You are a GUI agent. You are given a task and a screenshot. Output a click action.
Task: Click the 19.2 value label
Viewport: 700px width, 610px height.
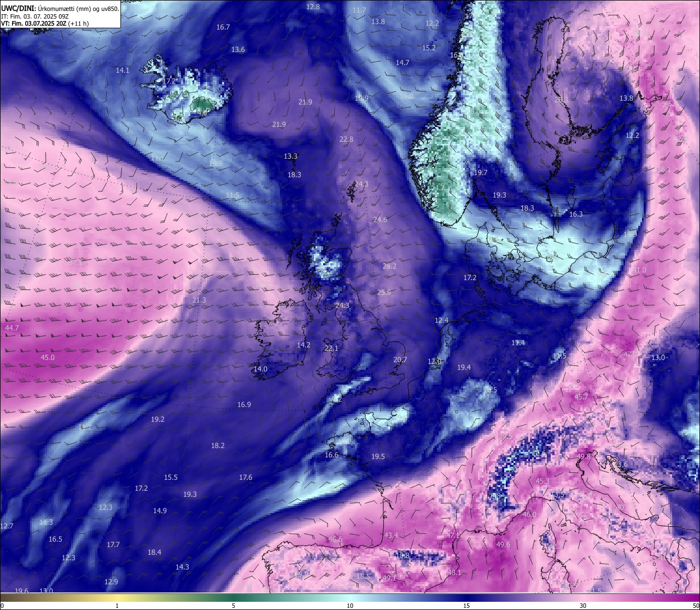157,419
